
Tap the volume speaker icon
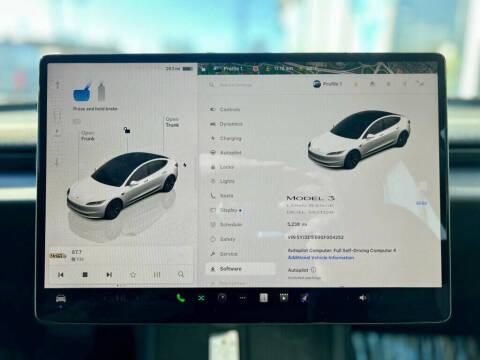pyautogui.click(x=363, y=298)
